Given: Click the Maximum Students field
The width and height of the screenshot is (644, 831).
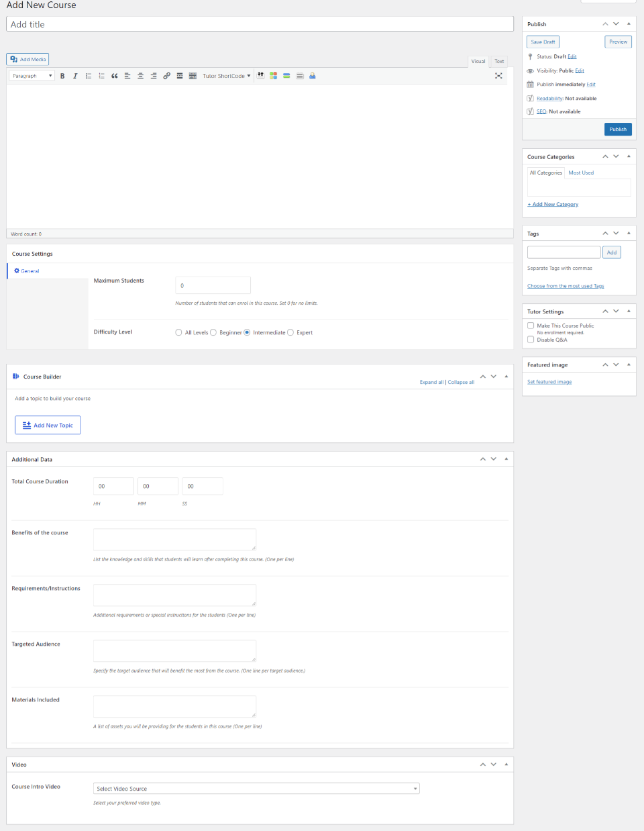Looking at the screenshot, I should pos(213,285).
